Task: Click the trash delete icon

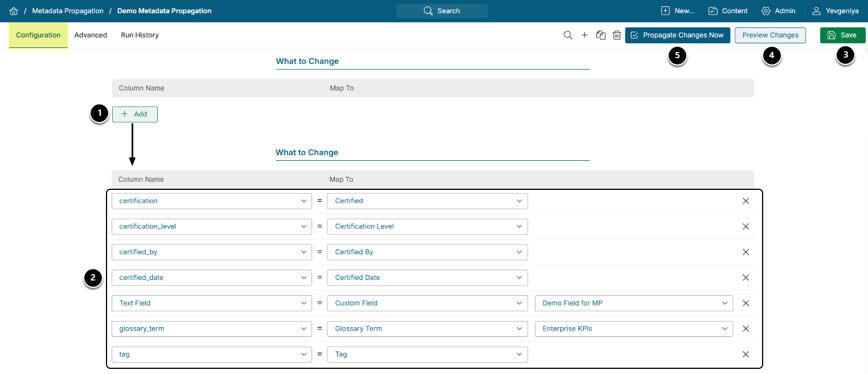Action: pos(617,35)
